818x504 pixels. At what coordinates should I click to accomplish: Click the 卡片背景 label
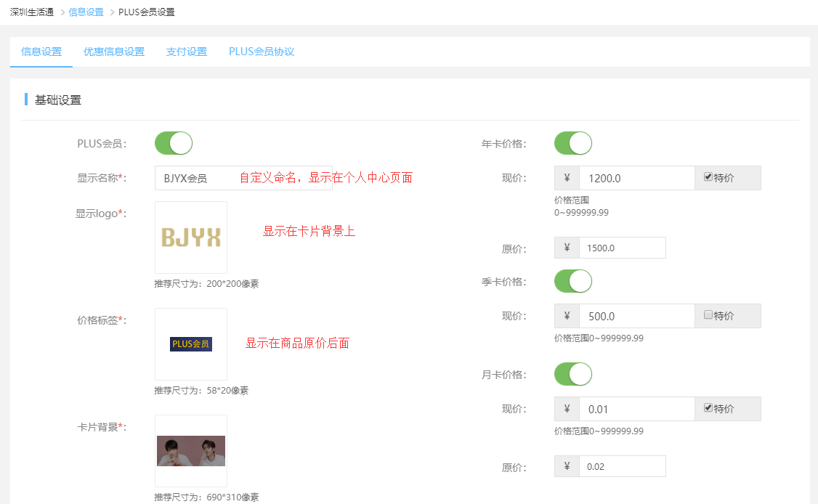click(102, 427)
